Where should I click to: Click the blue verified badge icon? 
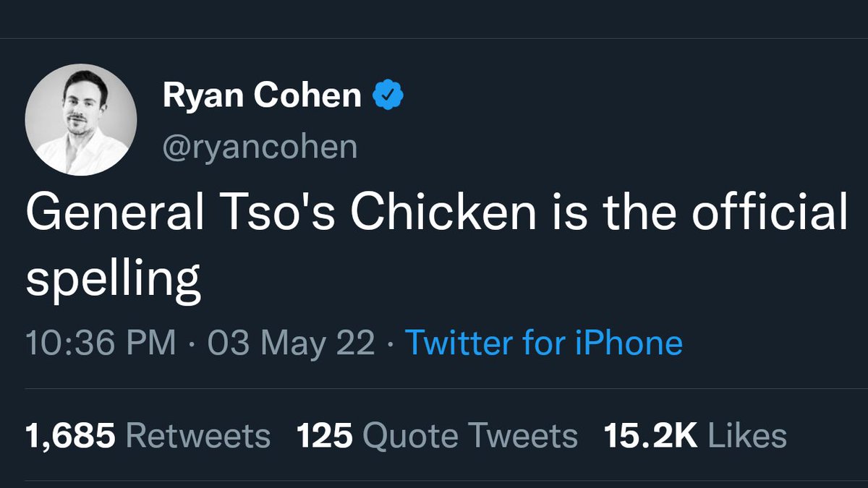[x=388, y=95]
